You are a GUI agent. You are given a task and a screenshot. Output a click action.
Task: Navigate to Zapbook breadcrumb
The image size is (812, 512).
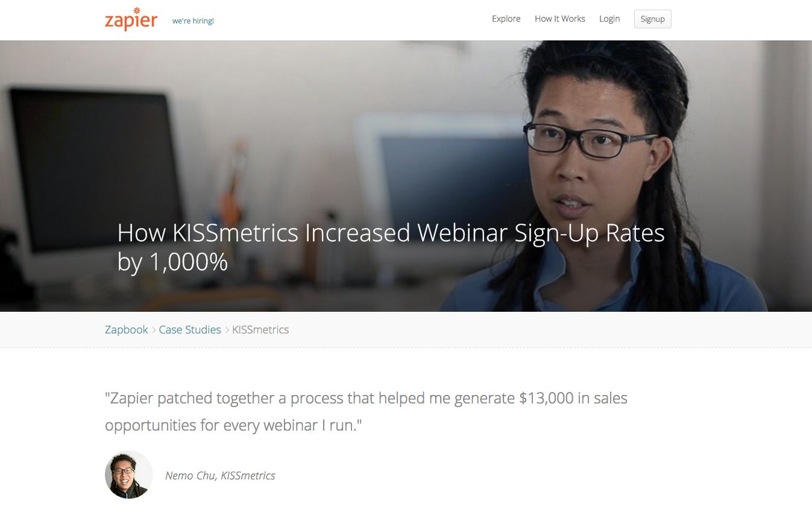127,330
